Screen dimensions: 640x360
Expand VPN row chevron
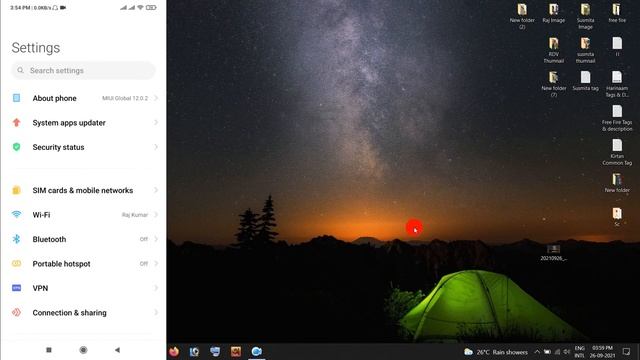point(156,288)
